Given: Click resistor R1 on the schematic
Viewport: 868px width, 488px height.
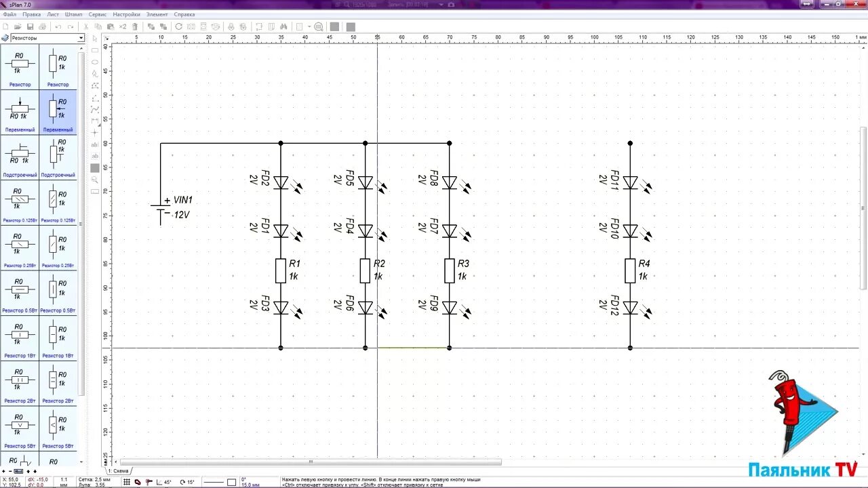Looking at the screenshot, I should point(281,270).
